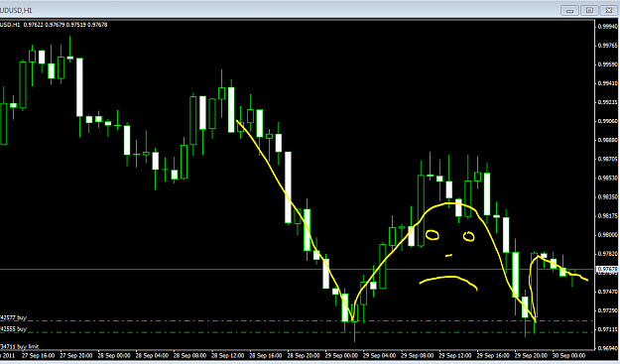
Task: Click the 29 Sep 12:00 time label
Action: [455, 355]
